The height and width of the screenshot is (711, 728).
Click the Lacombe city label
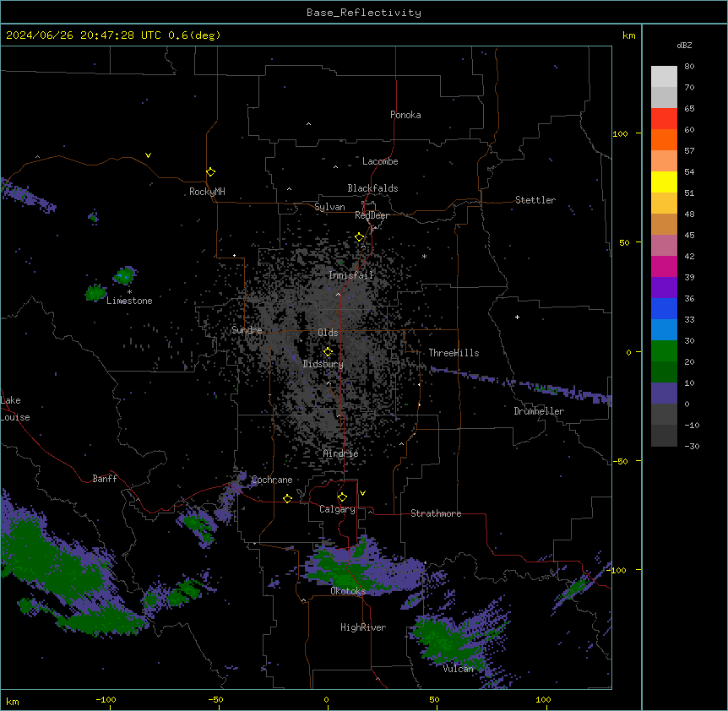click(x=380, y=161)
